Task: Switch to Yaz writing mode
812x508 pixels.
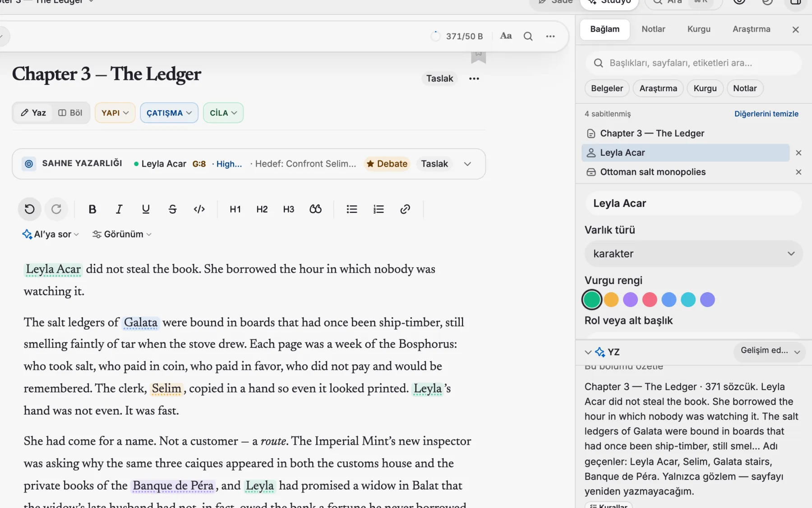Action: [33, 113]
